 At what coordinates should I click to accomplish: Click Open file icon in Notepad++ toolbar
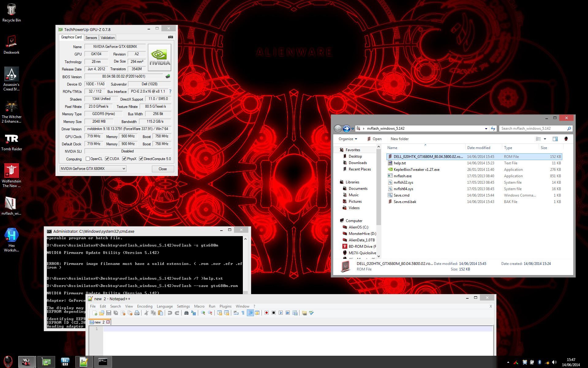101,313
